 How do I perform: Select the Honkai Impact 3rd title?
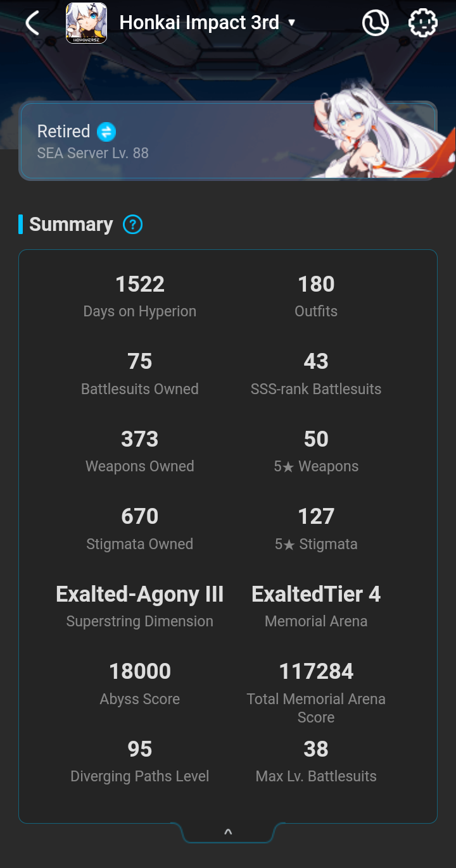[199, 23]
